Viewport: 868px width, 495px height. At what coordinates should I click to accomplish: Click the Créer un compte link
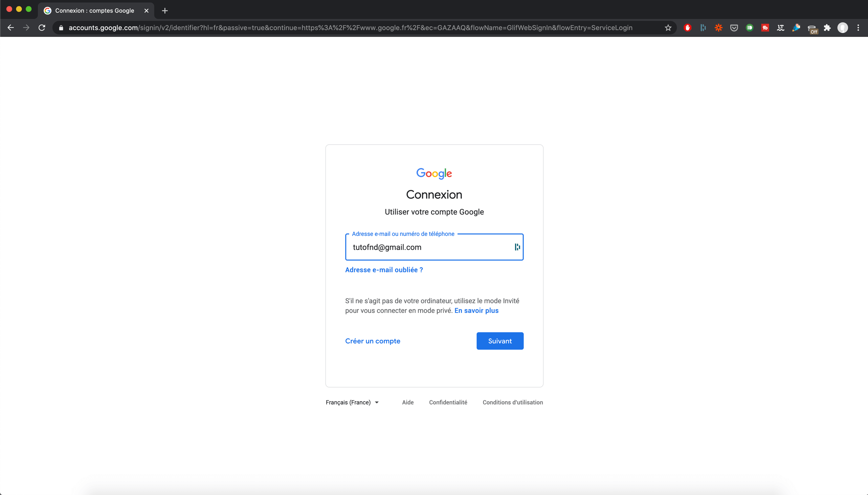click(372, 341)
